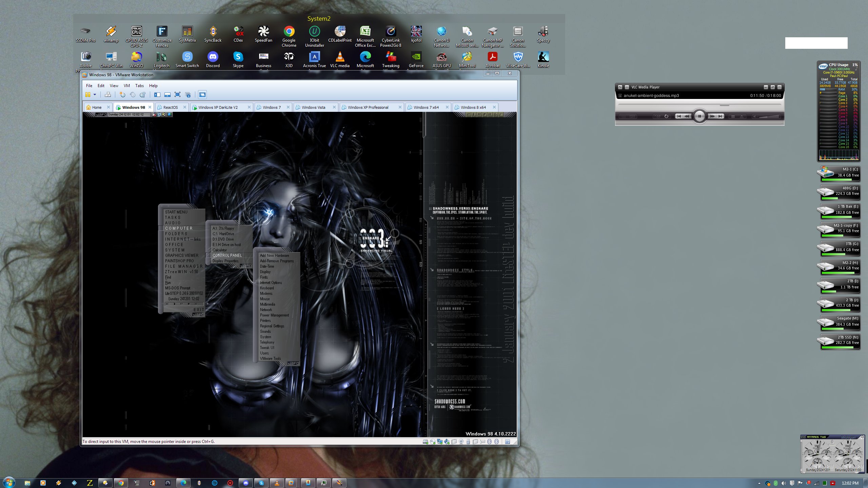Click EXIT in the LiteStep start menu
This screenshot has width=868, height=488.
pyautogui.click(x=199, y=310)
